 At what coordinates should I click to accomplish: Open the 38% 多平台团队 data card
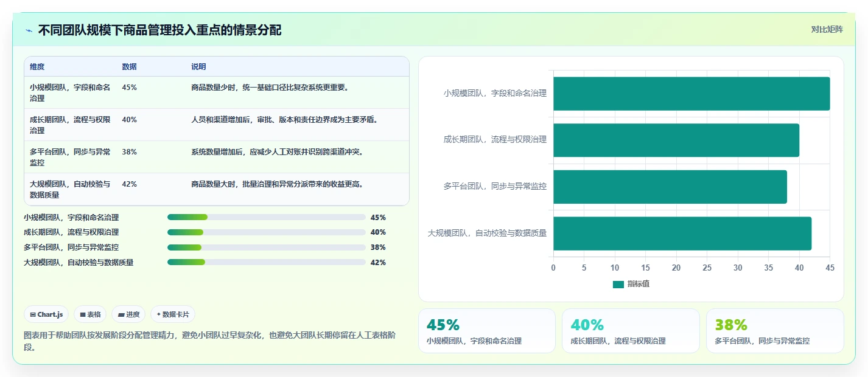tap(775, 331)
